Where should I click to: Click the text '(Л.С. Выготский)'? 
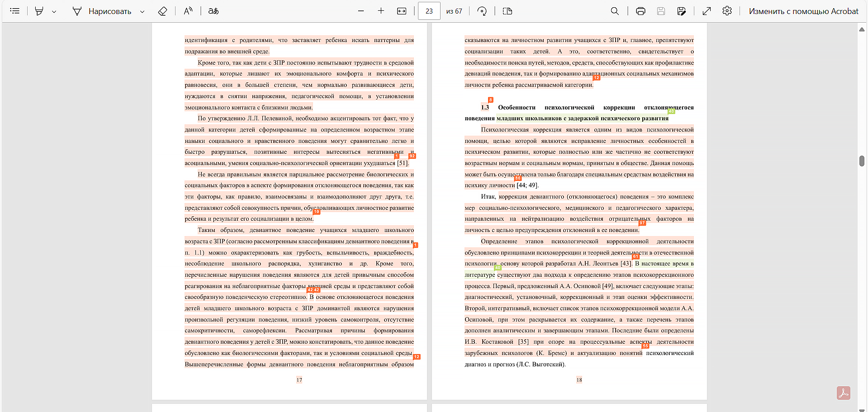(x=541, y=365)
